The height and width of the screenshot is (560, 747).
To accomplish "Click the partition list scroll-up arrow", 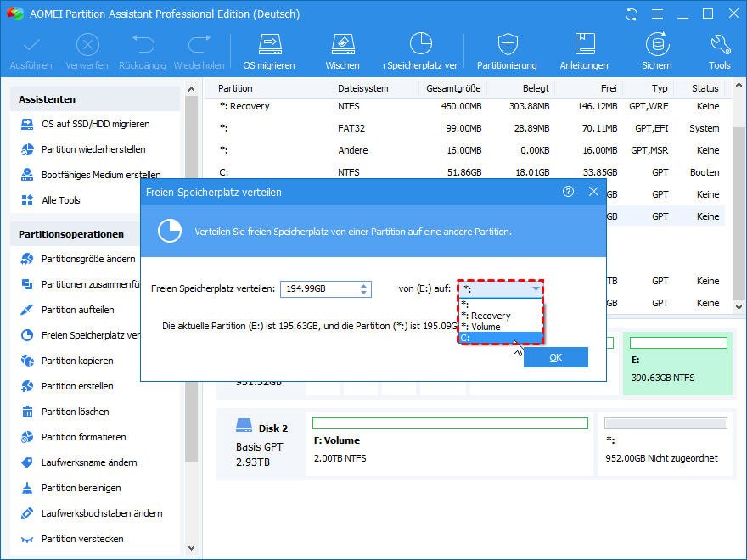I will pyautogui.click(x=739, y=86).
